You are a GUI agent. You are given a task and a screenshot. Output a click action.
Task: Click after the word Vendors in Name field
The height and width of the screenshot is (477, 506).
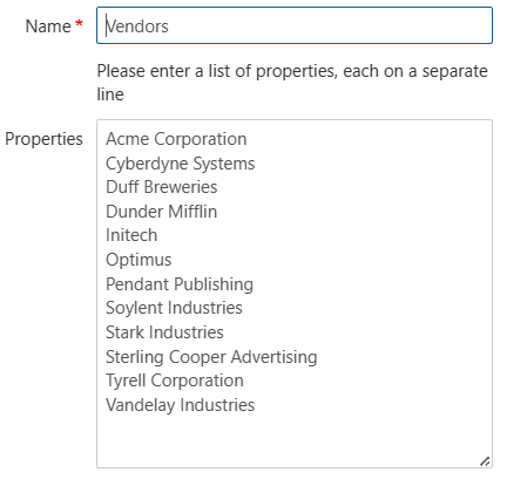point(172,26)
